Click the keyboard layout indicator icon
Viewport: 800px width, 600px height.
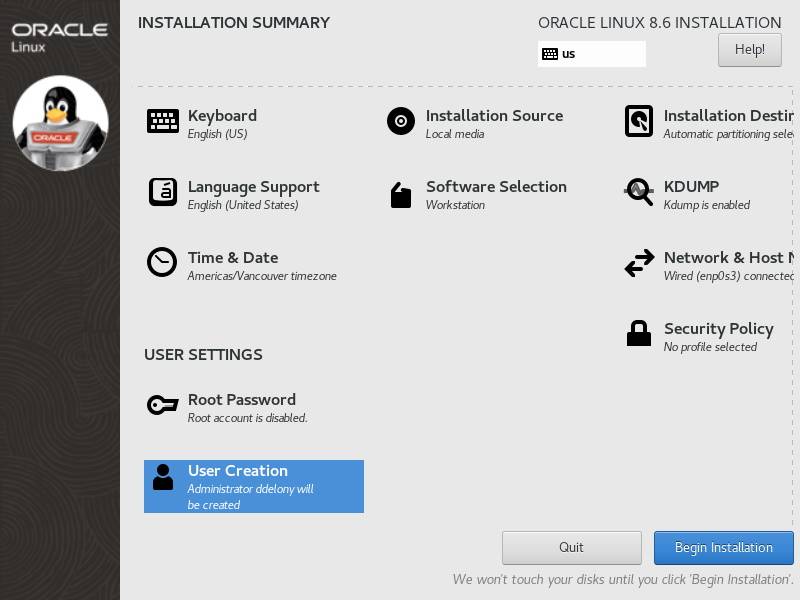point(548,53)
